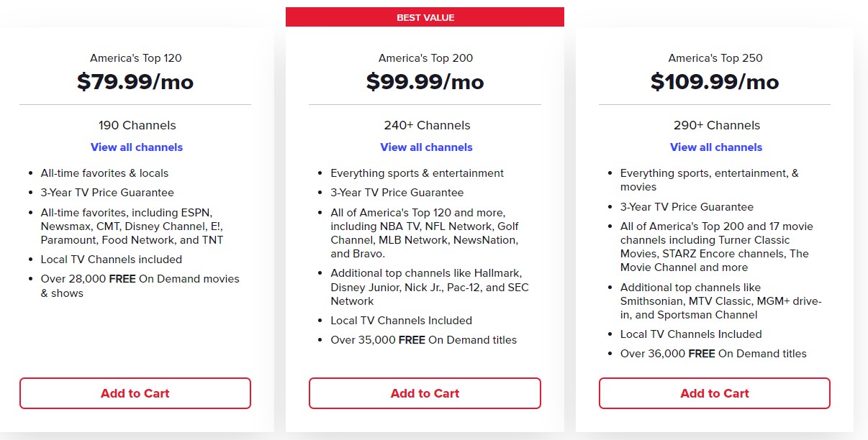View all channels for America's Top 250
The width and height of the screenshot is (868, 440).
point(716,147)
